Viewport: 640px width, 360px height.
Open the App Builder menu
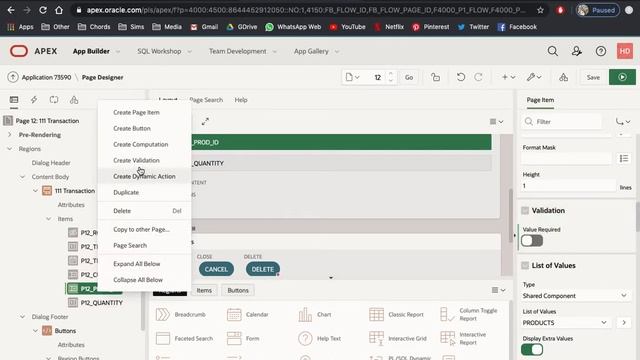coord(96,51)
